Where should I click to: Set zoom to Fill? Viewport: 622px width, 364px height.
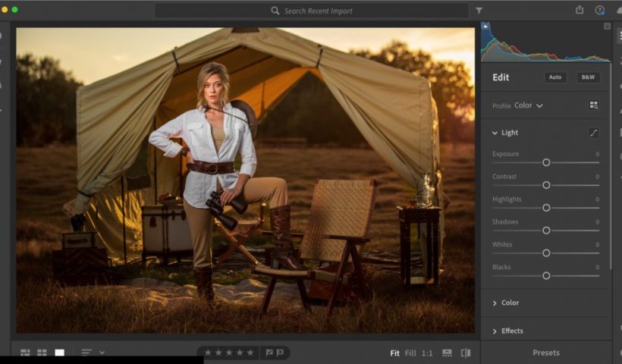(x=410, y=353)
